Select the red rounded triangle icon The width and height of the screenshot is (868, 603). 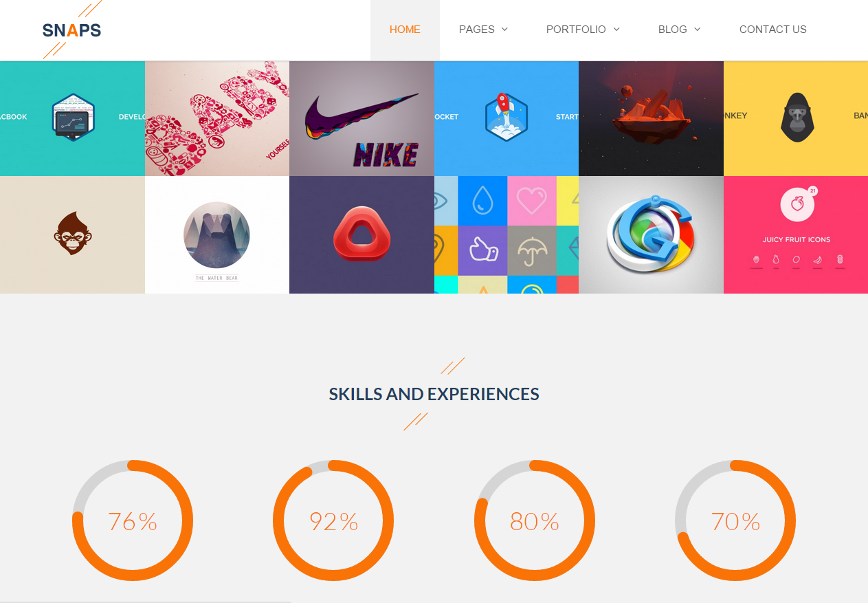point(361,234)
